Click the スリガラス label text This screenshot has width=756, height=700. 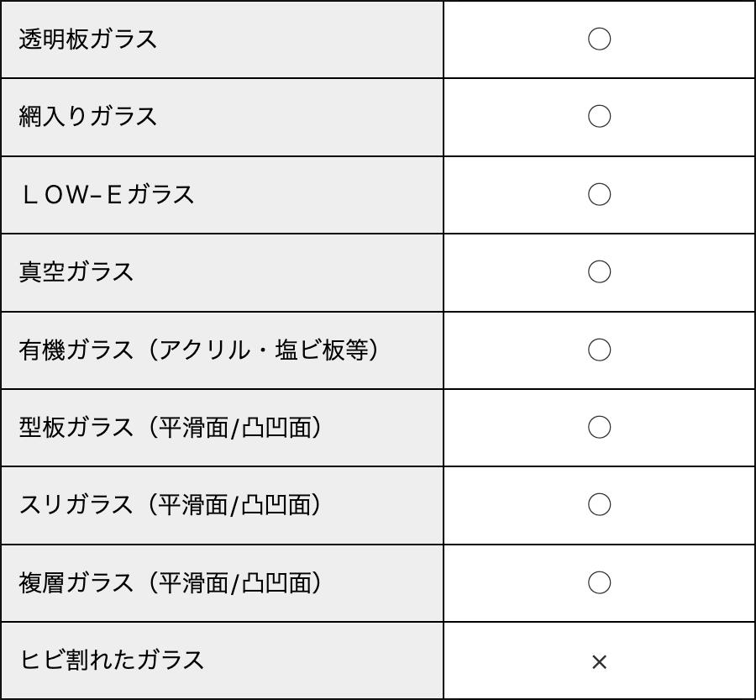[x=76, y=505]
